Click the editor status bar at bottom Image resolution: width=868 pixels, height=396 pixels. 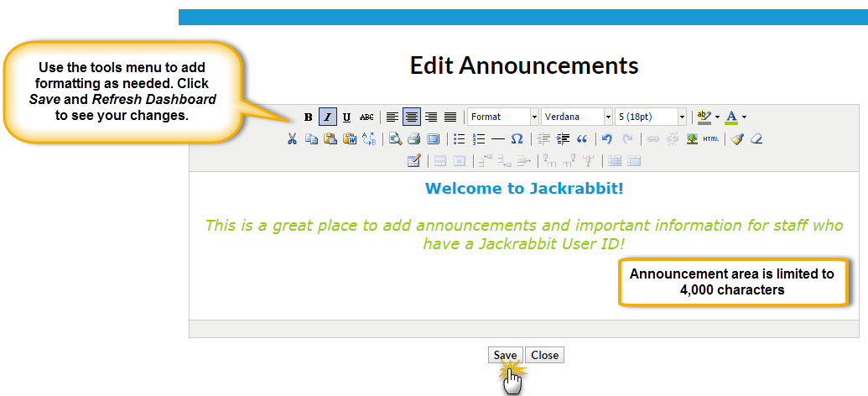point(523,328)
